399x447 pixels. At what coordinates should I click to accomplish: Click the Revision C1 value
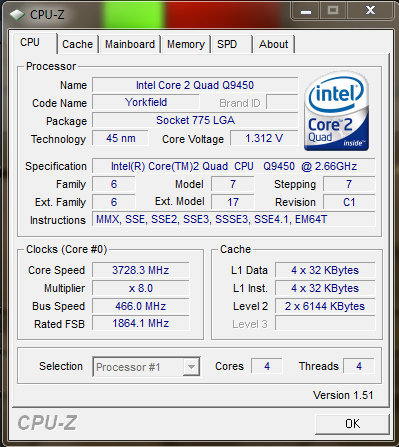349,202
